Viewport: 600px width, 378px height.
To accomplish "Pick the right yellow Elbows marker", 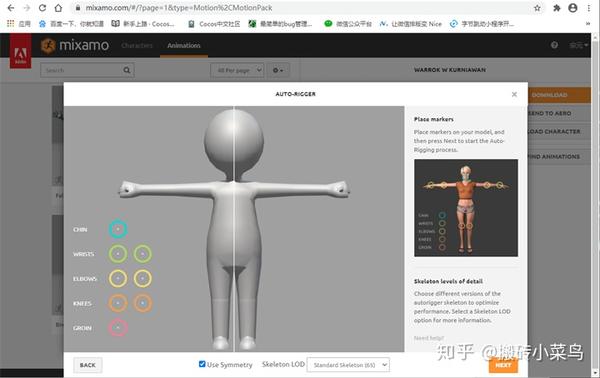I will coord(142,279).
